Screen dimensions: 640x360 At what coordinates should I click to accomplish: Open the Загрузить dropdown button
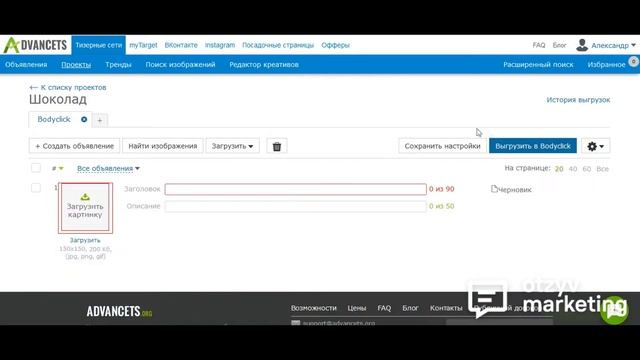click(x=233, y=146)
